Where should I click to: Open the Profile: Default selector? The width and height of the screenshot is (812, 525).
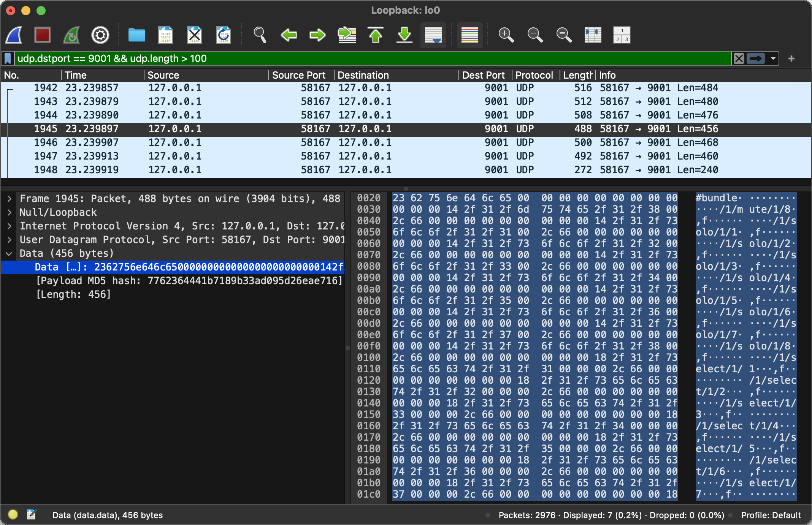(771, 515)
